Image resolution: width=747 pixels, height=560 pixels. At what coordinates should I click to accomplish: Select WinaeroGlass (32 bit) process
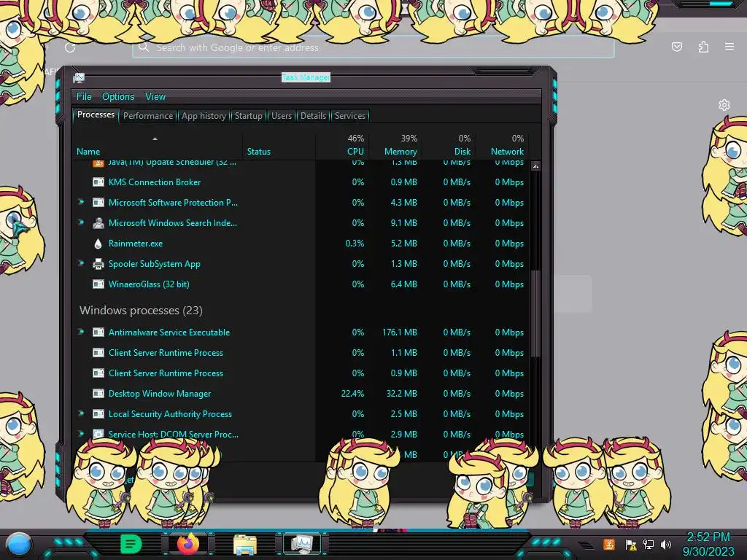pyautogui.click(x=149, y=284)
